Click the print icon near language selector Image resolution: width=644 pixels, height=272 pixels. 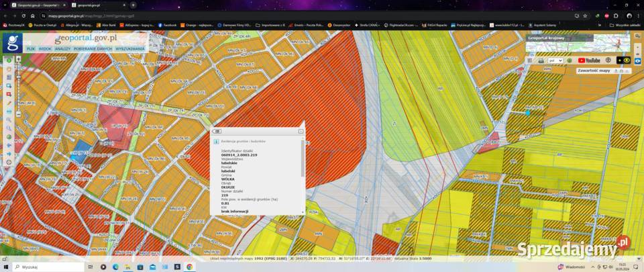click(541, 61)
